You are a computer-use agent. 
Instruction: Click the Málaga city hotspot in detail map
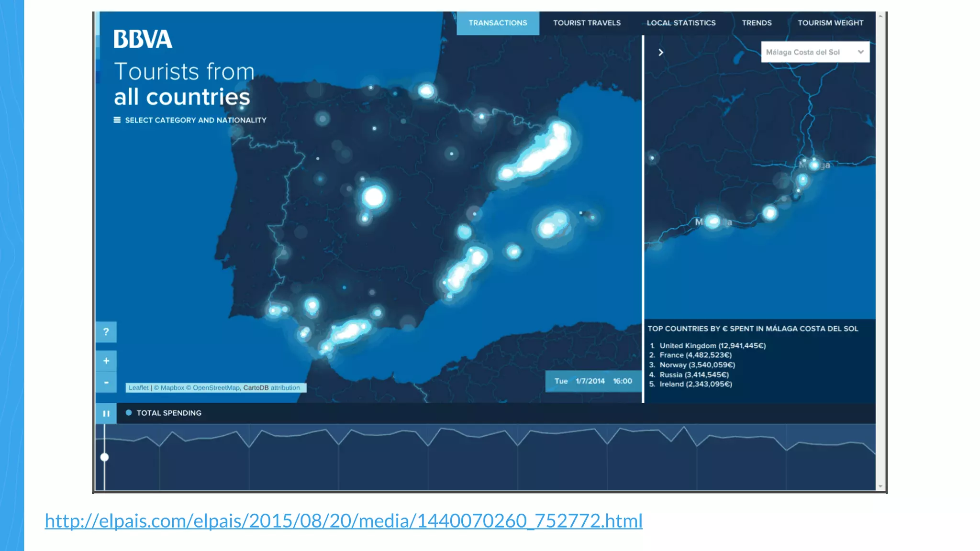814,165
